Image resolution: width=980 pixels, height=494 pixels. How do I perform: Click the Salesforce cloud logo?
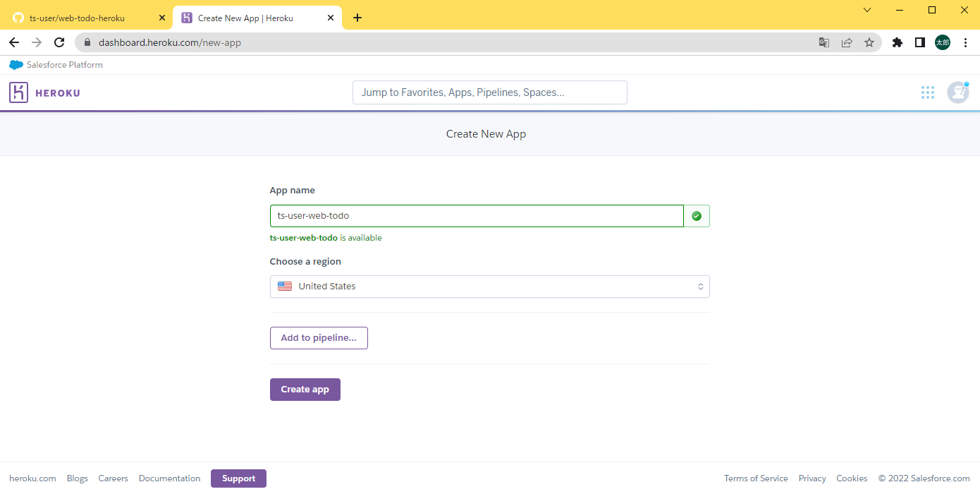tap(16, 65)
